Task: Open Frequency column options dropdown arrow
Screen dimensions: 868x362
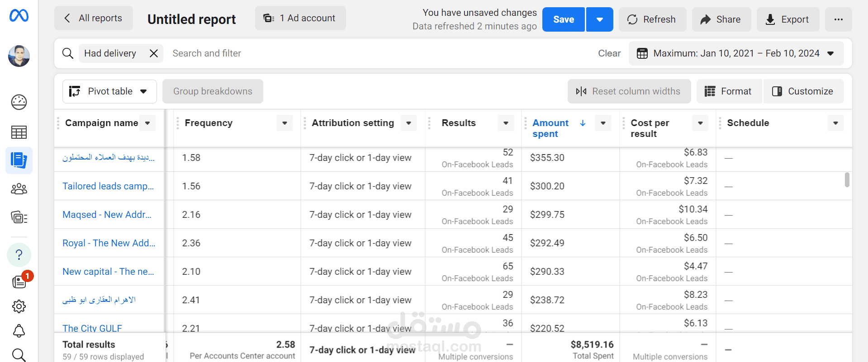Action: point(285,123)
